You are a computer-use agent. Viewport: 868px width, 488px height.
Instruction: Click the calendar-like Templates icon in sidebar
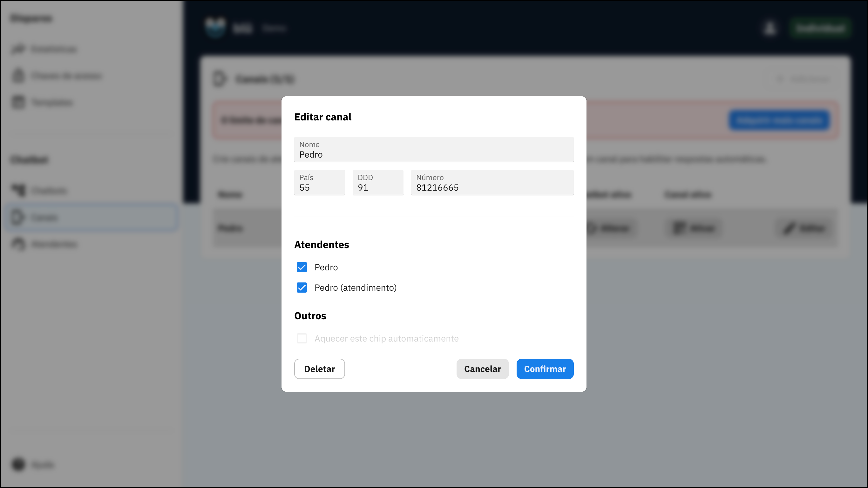18,102
